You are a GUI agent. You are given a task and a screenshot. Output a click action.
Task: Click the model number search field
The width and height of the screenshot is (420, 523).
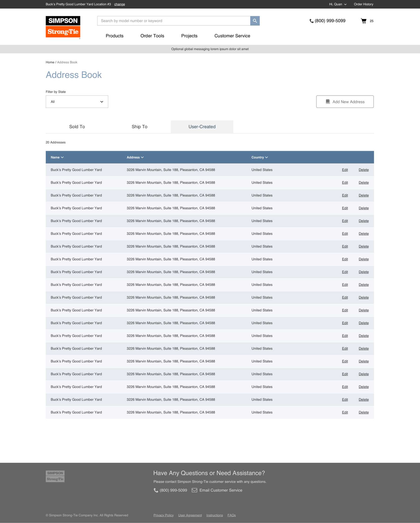coord(174,21)
